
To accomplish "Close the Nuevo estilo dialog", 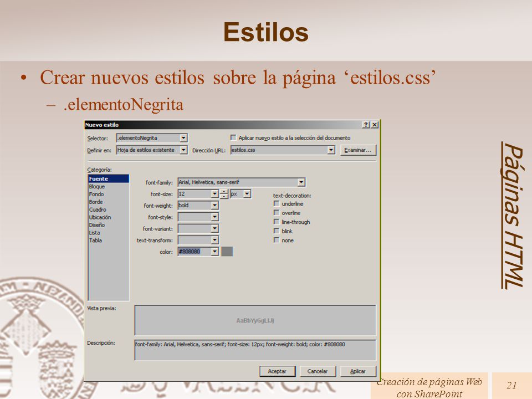I will pos(375,125).
